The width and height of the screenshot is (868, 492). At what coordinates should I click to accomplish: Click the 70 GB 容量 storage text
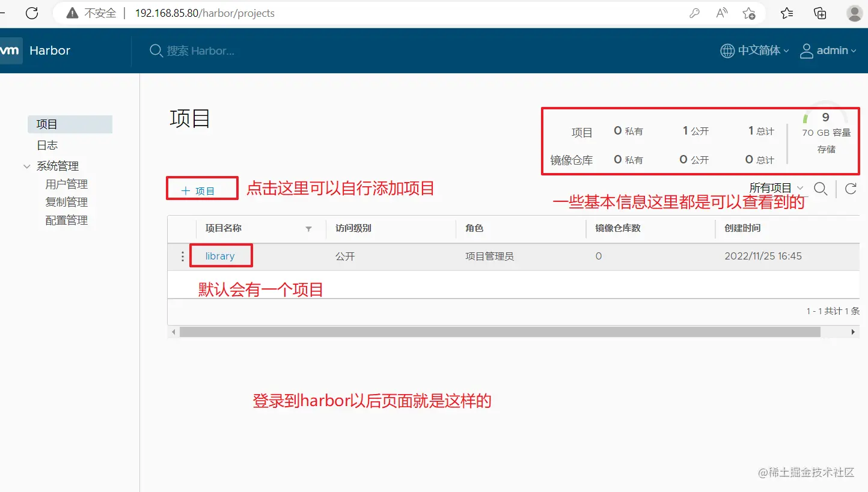click(827, 133)
